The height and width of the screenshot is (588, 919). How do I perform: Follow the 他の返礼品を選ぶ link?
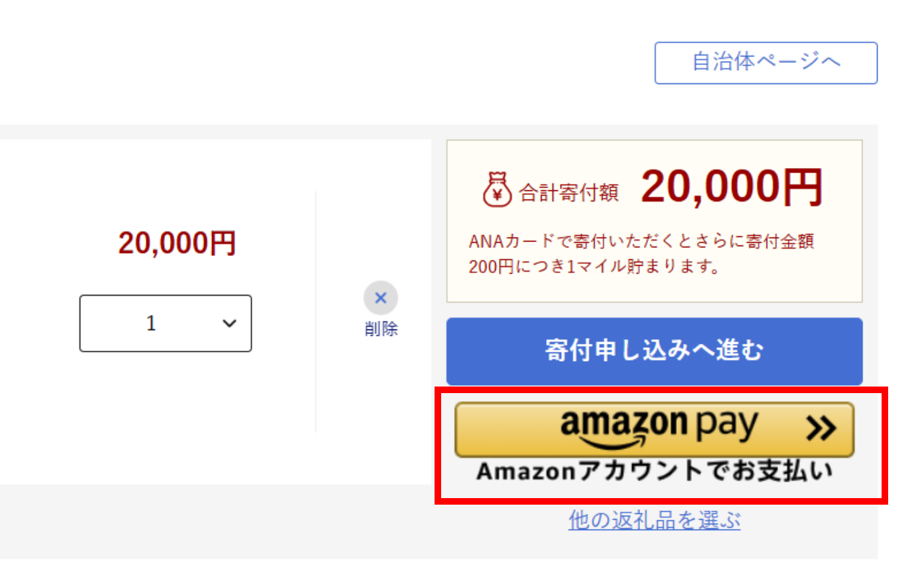654,520
